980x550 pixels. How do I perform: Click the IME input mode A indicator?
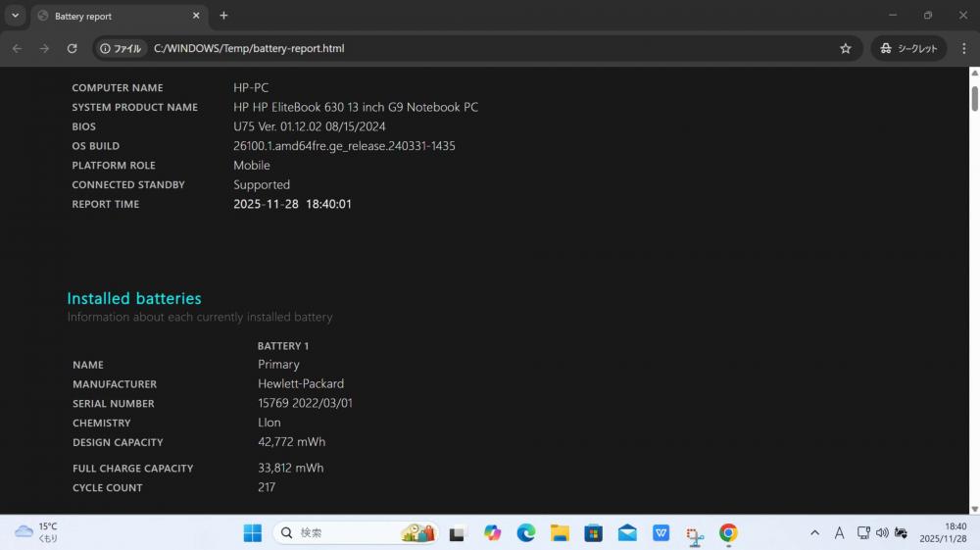click(x=839, y=532)
